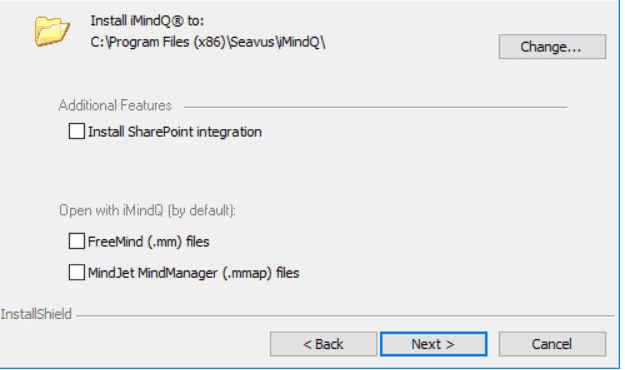
Task: Click the divider line beside Additional Features
Action: tap(375, 107)
